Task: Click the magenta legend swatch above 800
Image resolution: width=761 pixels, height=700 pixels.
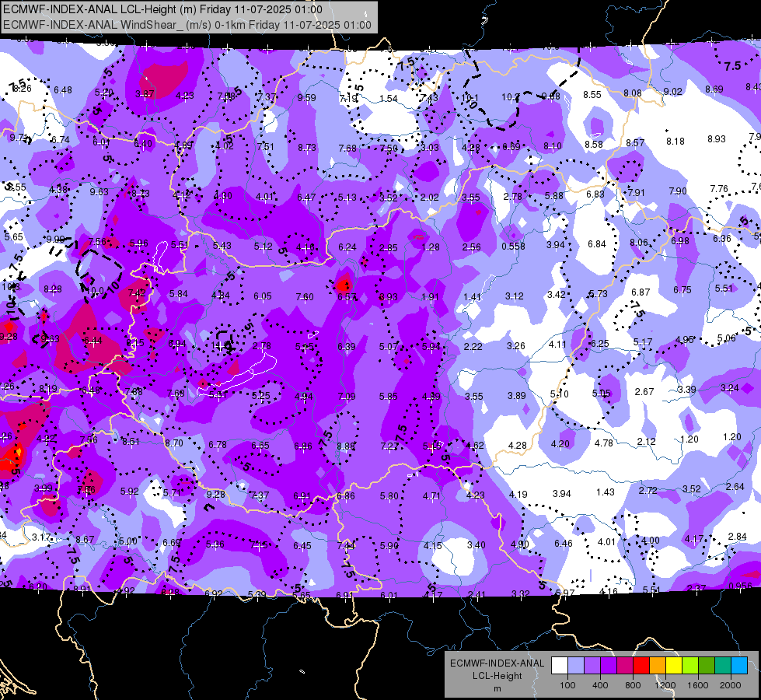Action: (625, 666)
